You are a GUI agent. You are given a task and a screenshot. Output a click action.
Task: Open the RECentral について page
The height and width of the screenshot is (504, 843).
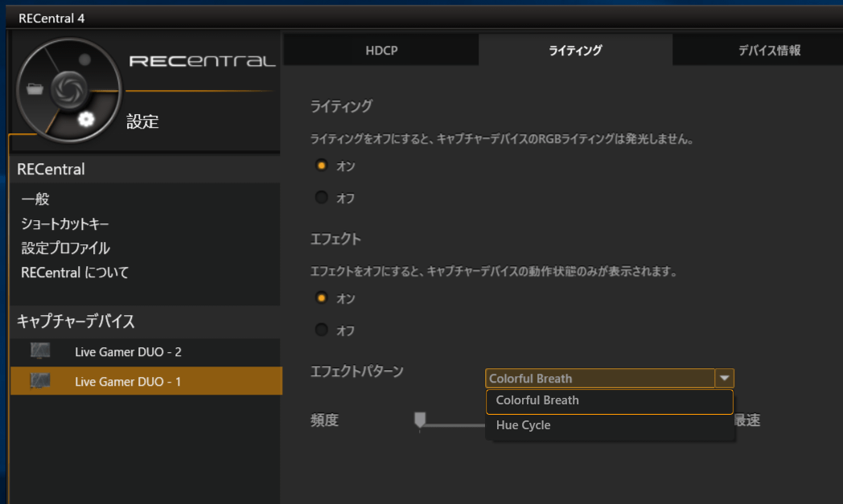75,272
